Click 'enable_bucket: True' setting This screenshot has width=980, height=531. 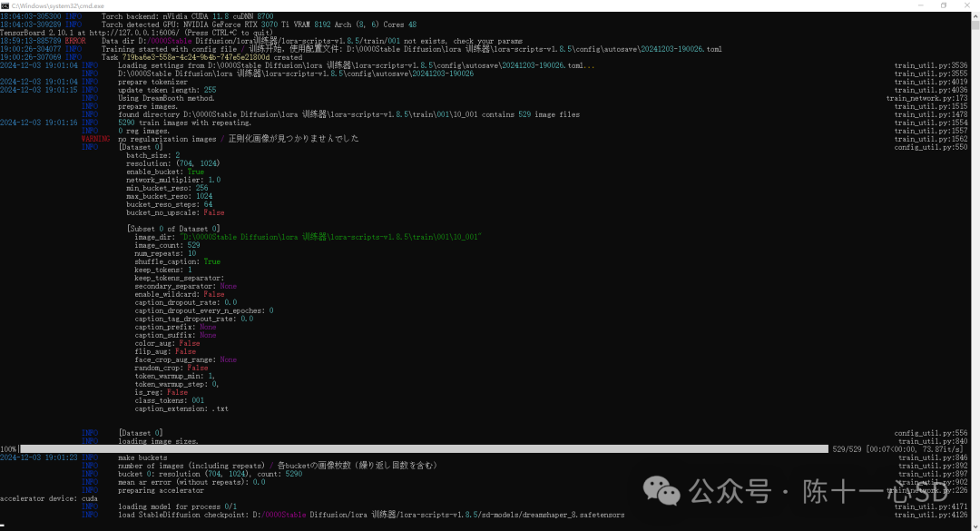[x=165, y=172]
